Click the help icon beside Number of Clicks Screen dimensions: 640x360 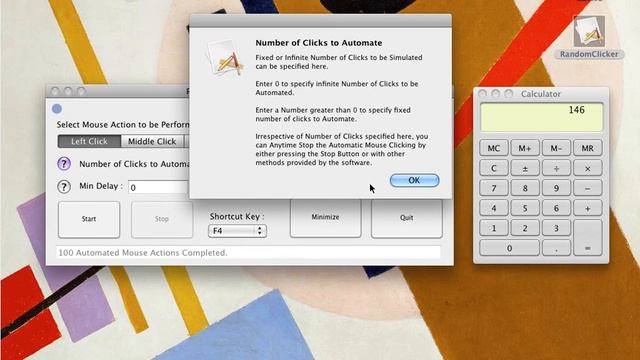(x=64, y=164)
